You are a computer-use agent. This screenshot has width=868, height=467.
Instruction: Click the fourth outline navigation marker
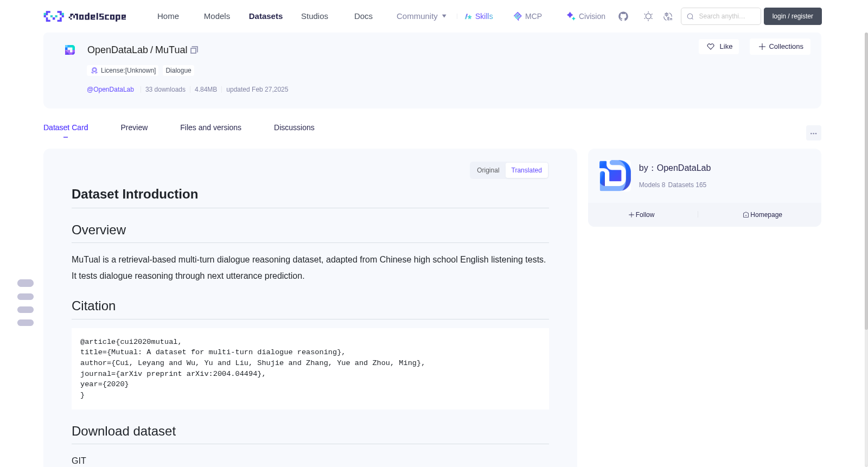[x=25, y=323]
